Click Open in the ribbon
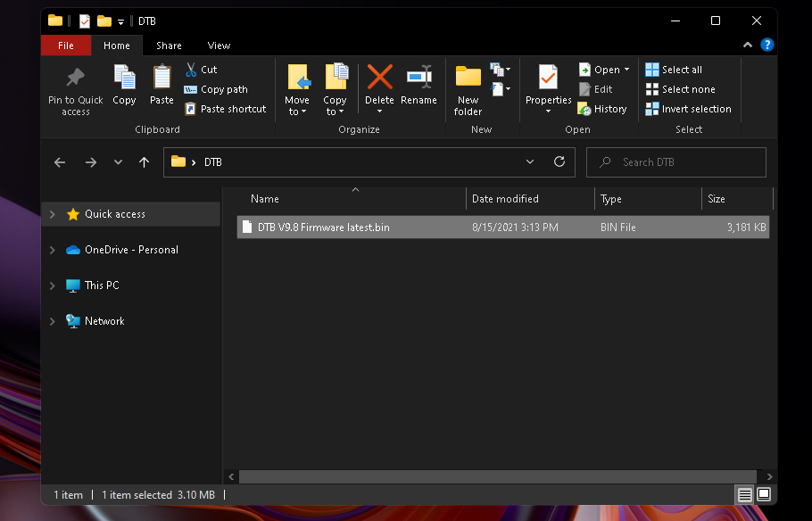Image resolution: width=812 pixels, height=521 pixels. coord(600,70)
